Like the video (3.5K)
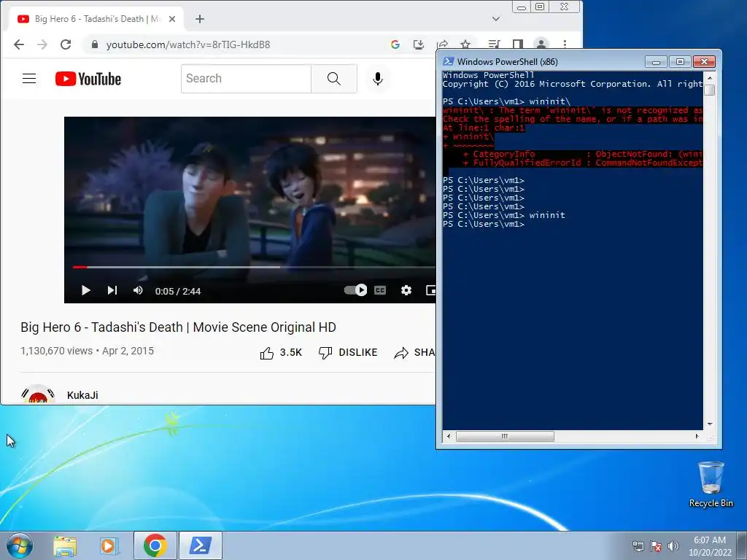747x560 pixels. click(x=281, y=352)
